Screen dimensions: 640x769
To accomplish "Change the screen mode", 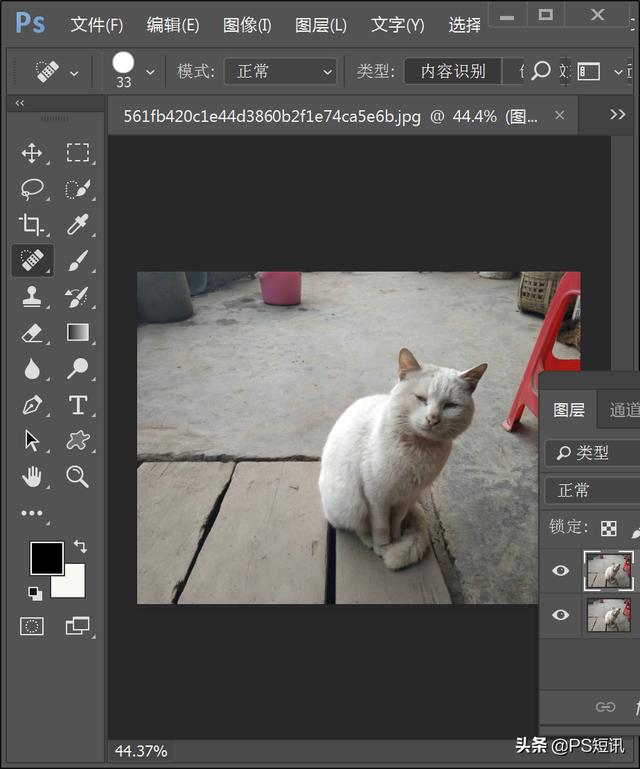I will tap(77, 626).
